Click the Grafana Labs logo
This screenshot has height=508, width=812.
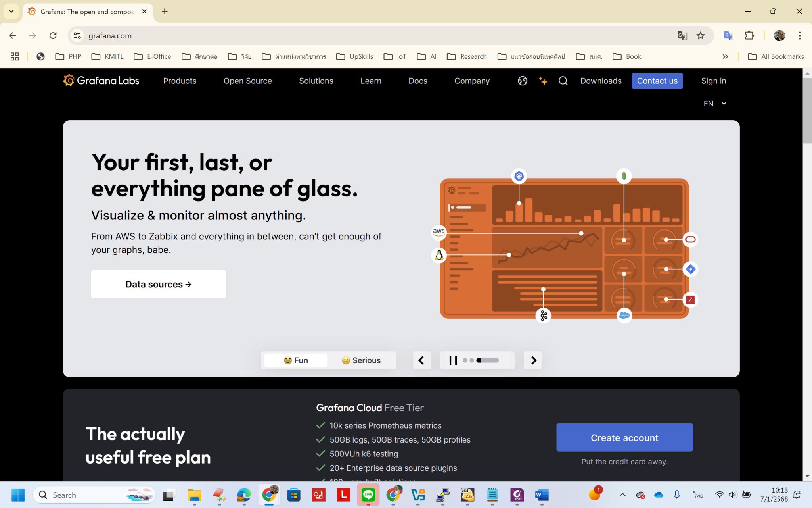(x=100, y=81)
